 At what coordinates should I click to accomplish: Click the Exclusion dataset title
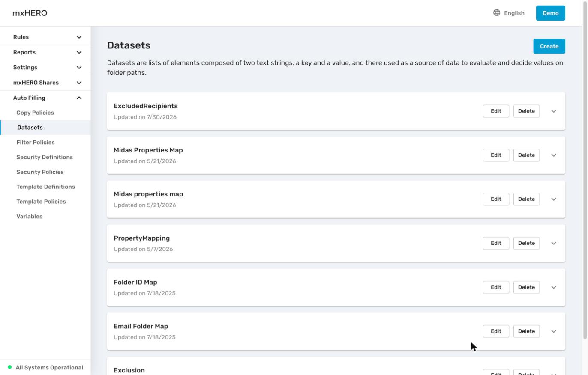(x=129, y=370)
